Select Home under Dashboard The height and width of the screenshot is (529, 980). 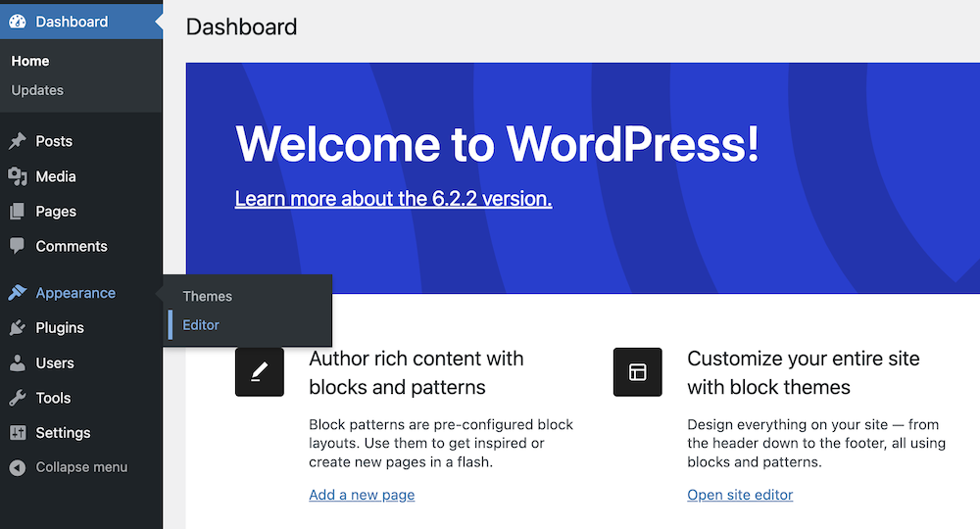[30, 61]
